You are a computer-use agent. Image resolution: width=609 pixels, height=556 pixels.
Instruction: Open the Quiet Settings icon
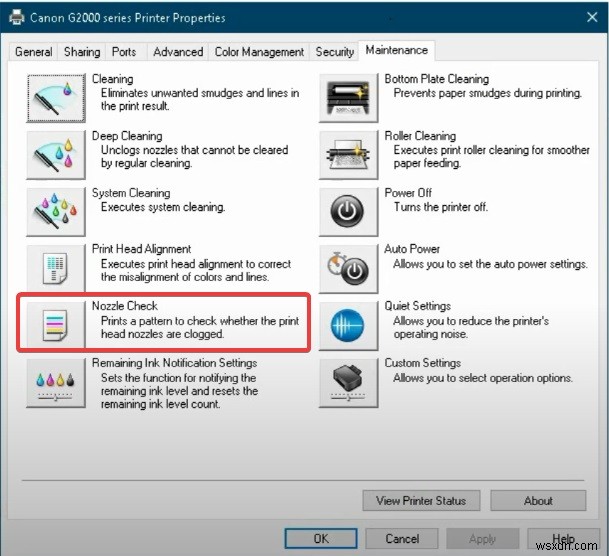pos(348,325)
